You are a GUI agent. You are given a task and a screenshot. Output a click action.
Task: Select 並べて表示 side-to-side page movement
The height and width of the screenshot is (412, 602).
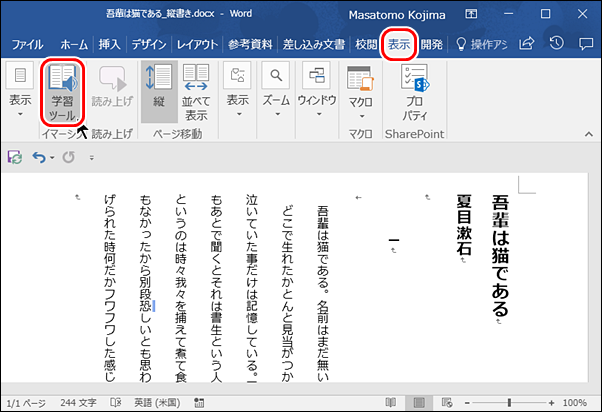coord(196,91)
